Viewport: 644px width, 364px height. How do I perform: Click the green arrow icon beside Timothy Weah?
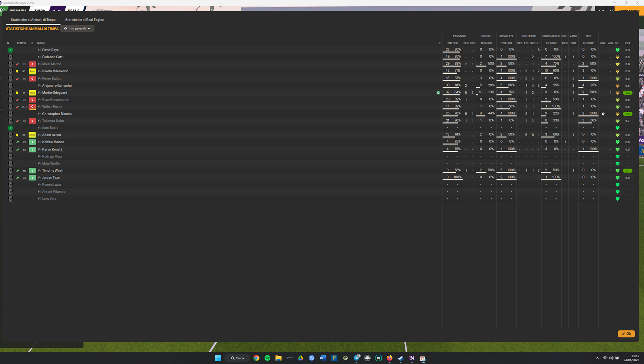tap(32, 171)
